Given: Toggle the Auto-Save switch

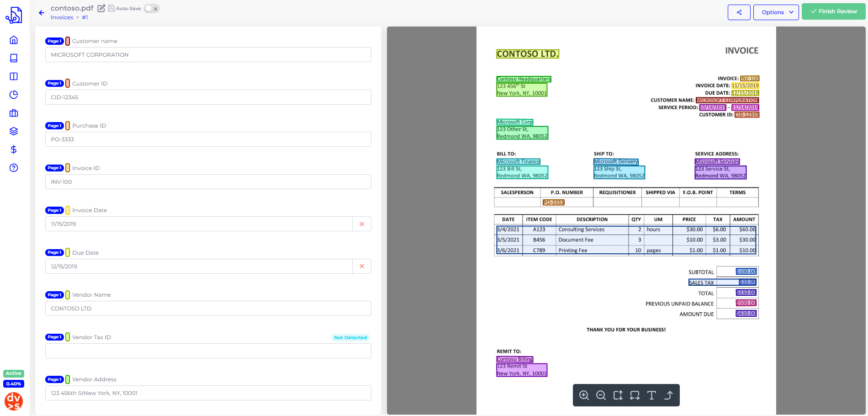Looking at the screenshot, I should 151,9.
